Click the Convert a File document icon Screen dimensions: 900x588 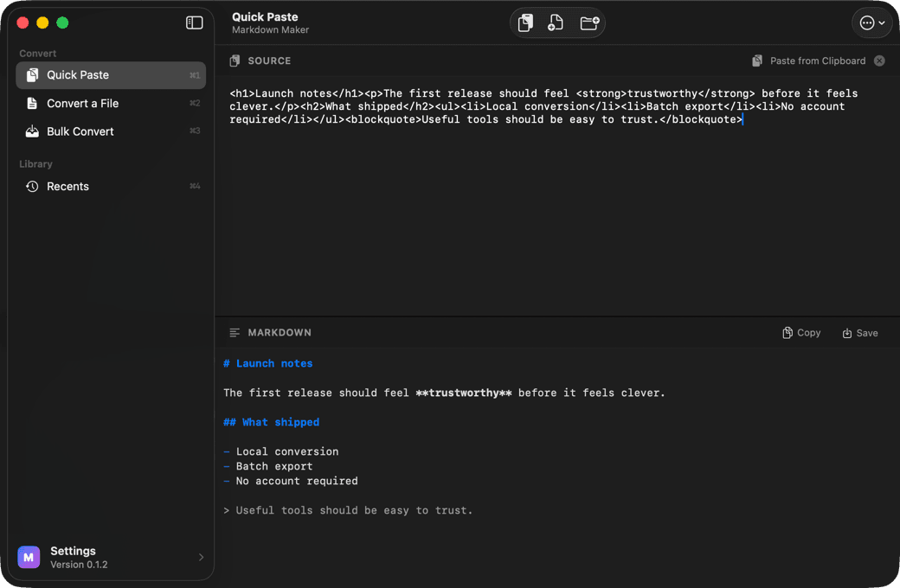(32, 103)
